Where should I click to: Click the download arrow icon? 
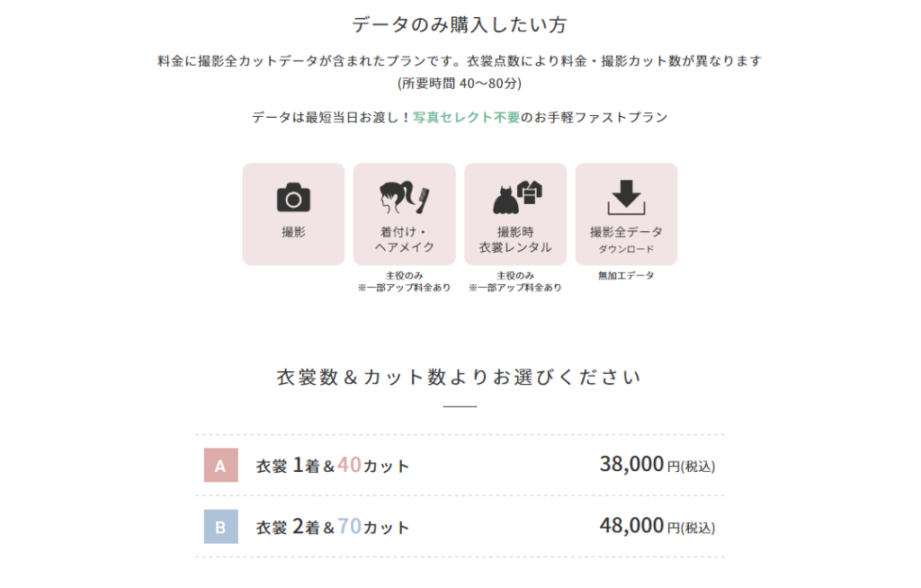click(x=626, y=198)
